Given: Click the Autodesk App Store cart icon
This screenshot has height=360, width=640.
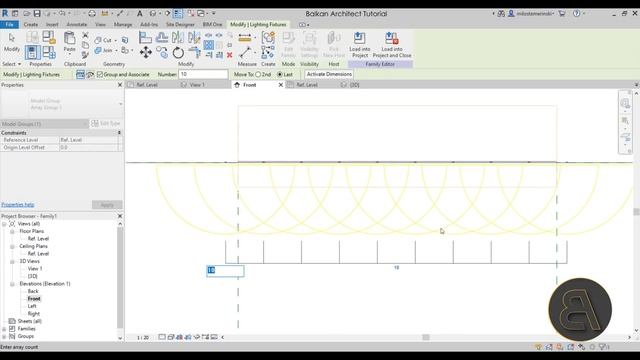Looking at the screenshot, I should pyautogui.click(x=562, y=13).
